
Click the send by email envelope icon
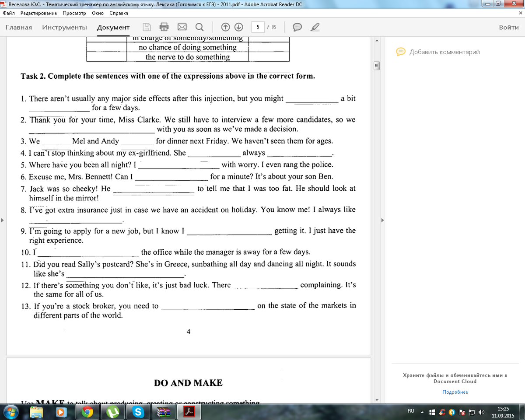pos(182,27)
